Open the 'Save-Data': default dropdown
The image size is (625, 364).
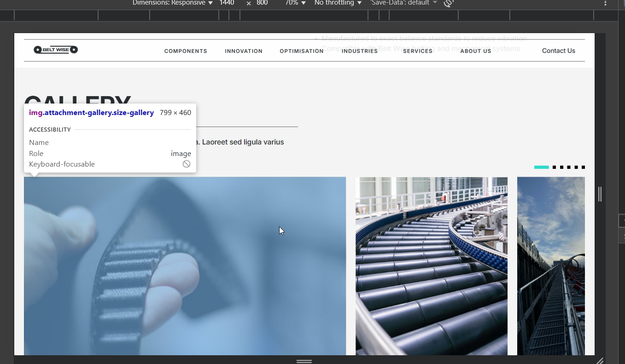[404, 3]
